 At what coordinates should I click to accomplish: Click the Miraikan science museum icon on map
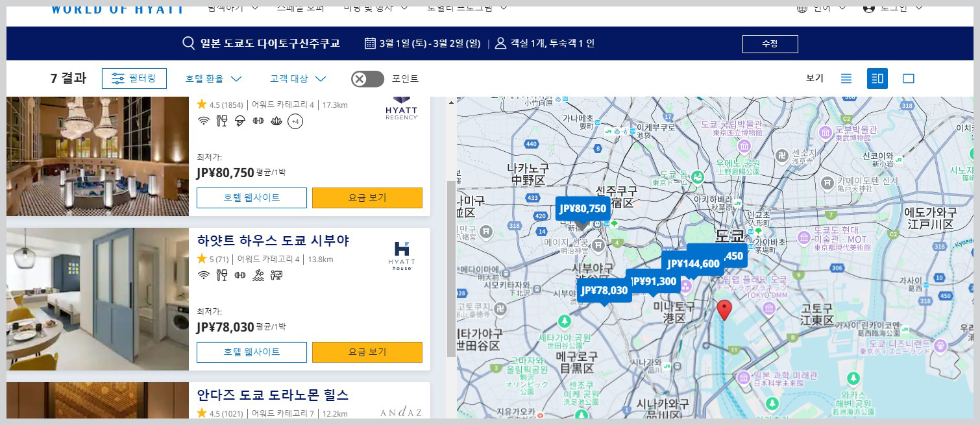(744, 378)
